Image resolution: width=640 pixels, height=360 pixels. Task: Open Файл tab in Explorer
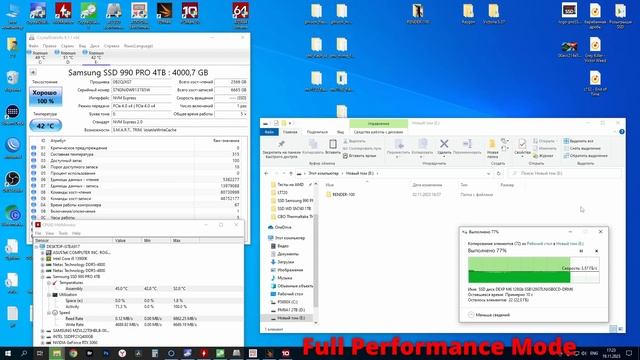click(x=269, y=132)
